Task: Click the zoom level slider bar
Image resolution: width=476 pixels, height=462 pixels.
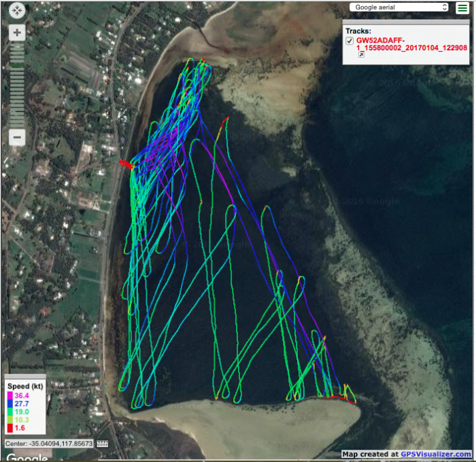Action: tap(17, 85)
